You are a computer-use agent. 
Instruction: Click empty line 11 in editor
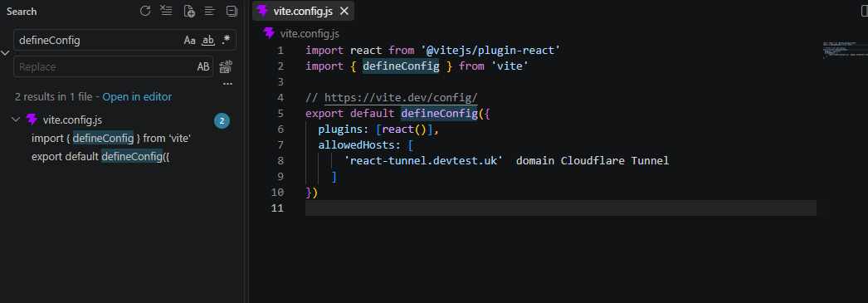coord(561,208)
